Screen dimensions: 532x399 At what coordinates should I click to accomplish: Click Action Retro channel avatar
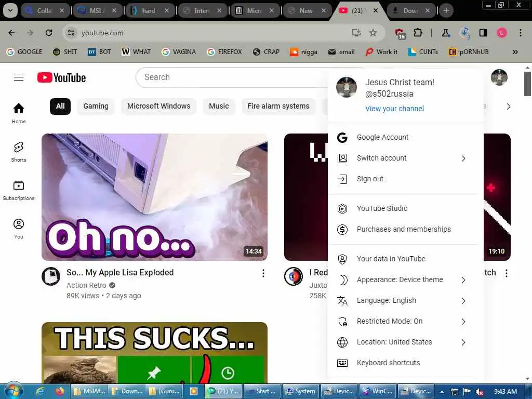pyautogui.click(x=51, y=276)
